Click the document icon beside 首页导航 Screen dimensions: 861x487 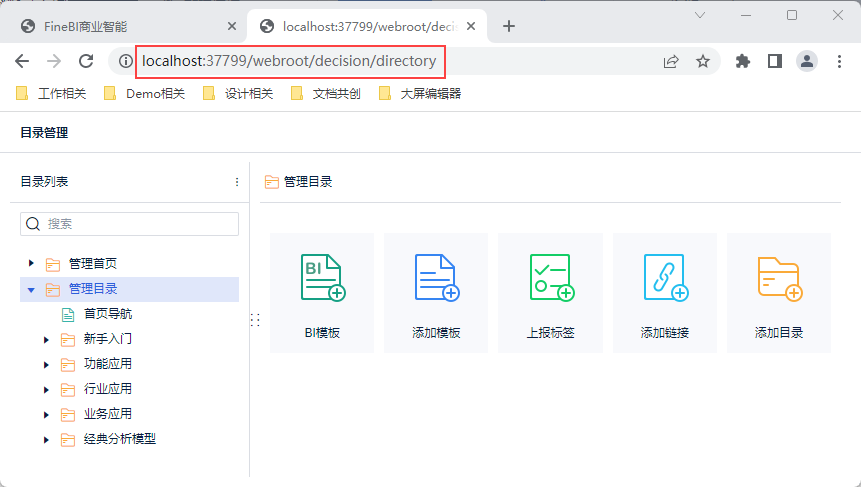(x=68, y=315)
